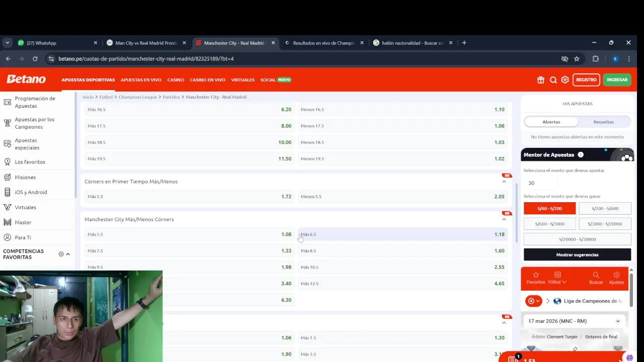Open browser three-dot menu
This screenshot has width=644, height=362.
628,59
